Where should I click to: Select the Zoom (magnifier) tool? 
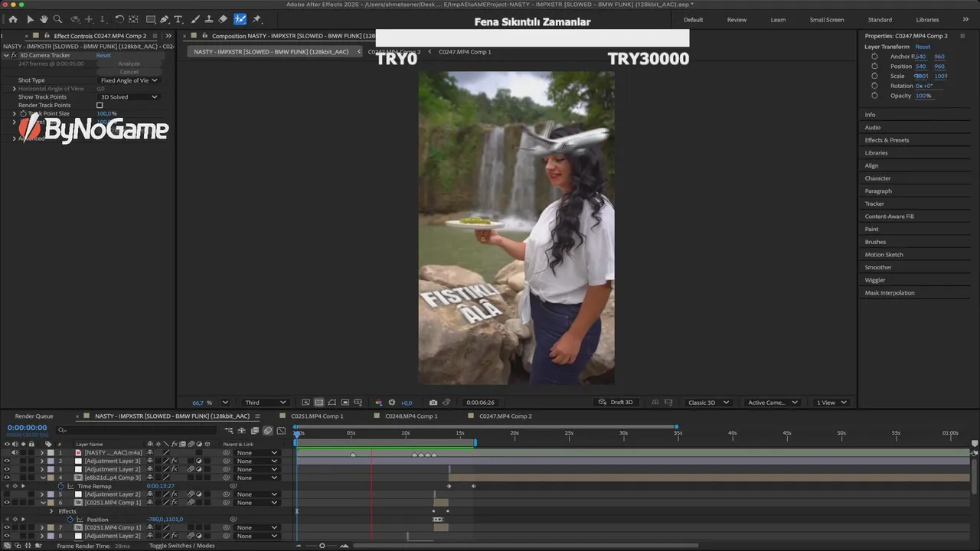click(x=57, y=19)
